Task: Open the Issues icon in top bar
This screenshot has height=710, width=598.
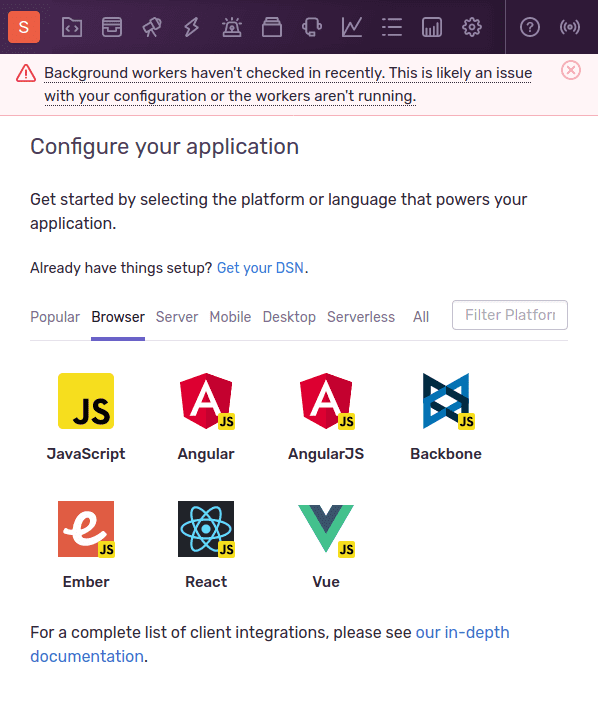Action: pos(112,27)
